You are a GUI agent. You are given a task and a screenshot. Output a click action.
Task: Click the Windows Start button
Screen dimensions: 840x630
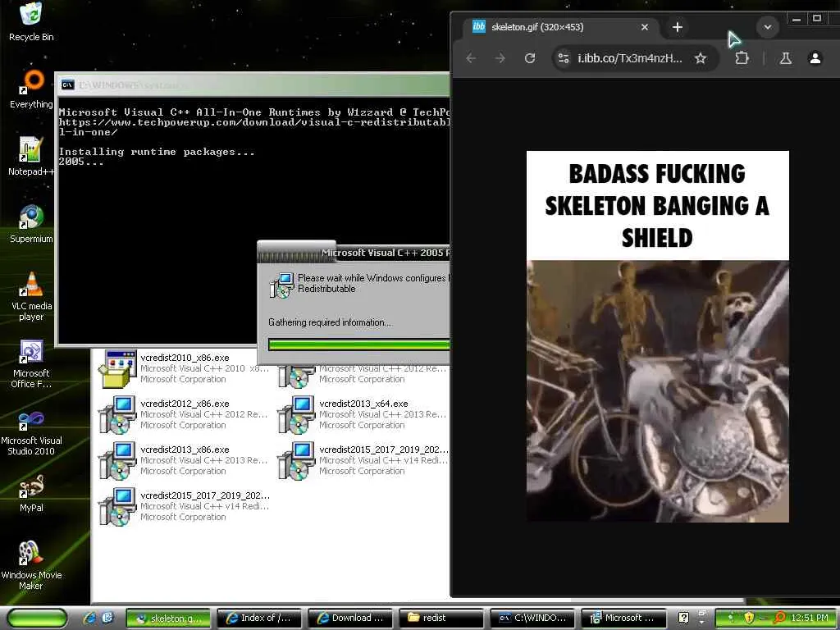37,618
